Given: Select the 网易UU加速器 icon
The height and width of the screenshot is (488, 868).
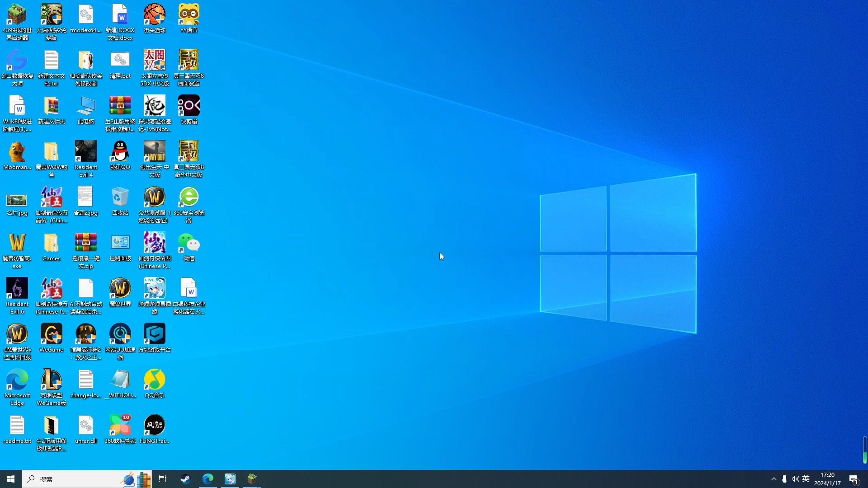Looking at the screenshot, I should pyautogui.click(x=120, y=341).
